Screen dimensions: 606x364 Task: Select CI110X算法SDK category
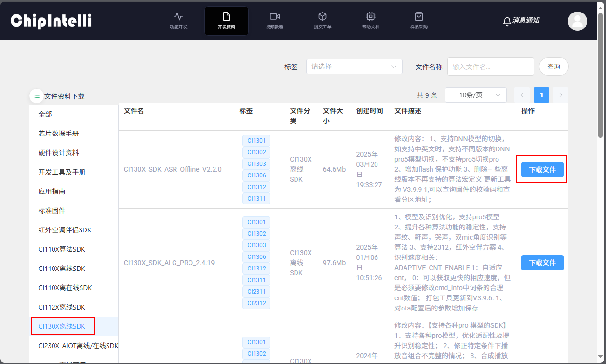(x=73, y=249)
